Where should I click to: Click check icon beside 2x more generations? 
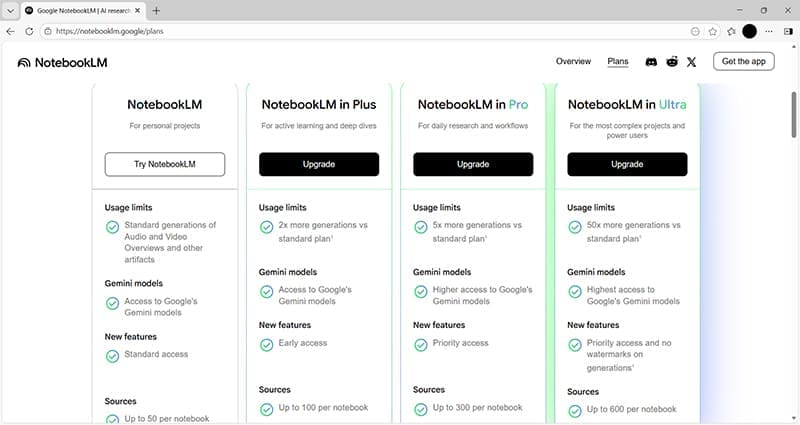pos(266,227)
